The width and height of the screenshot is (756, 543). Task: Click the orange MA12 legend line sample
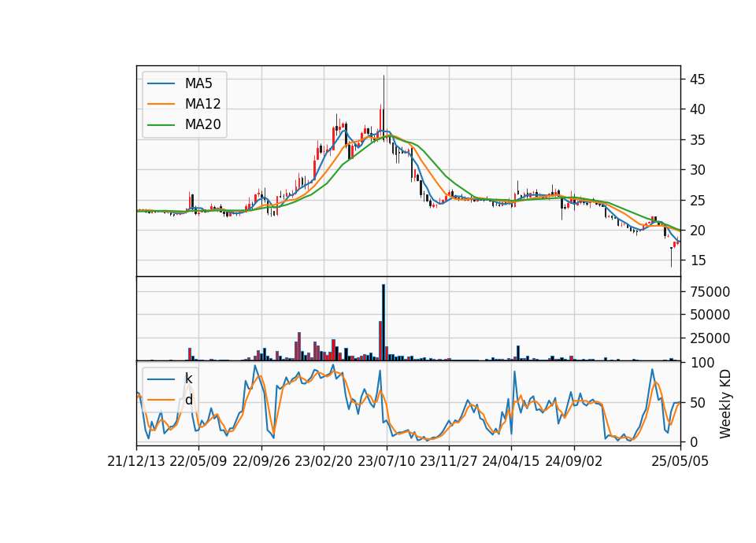pyautogui.click(x=161, y=104)
